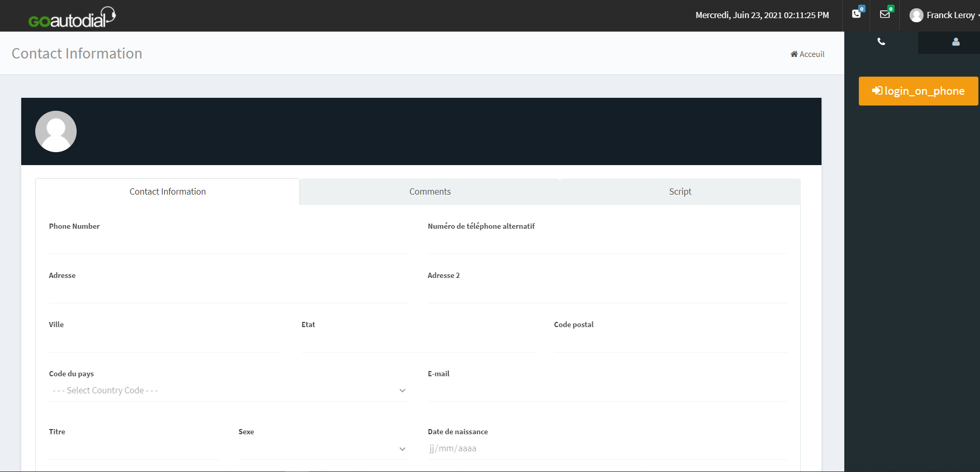Focus the Ville input field

165,342
